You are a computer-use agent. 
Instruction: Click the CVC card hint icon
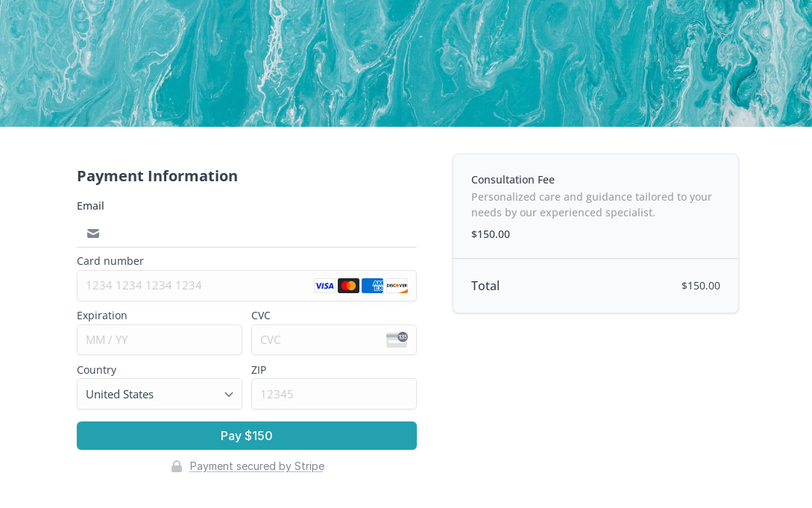pos(397,339)
